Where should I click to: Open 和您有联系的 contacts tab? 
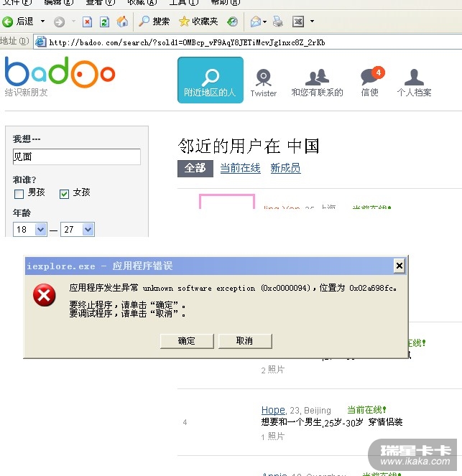[x=317, y=83]
